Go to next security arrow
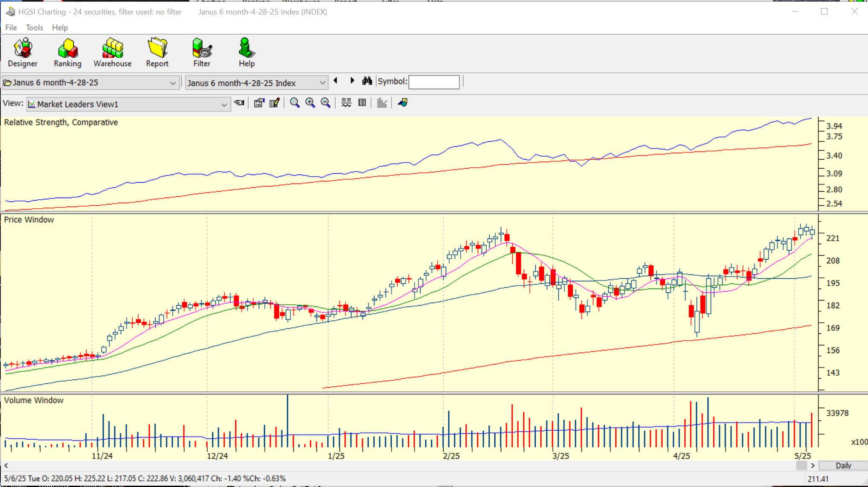The width and height of the screenshot is (868, 487). [352, 81]
